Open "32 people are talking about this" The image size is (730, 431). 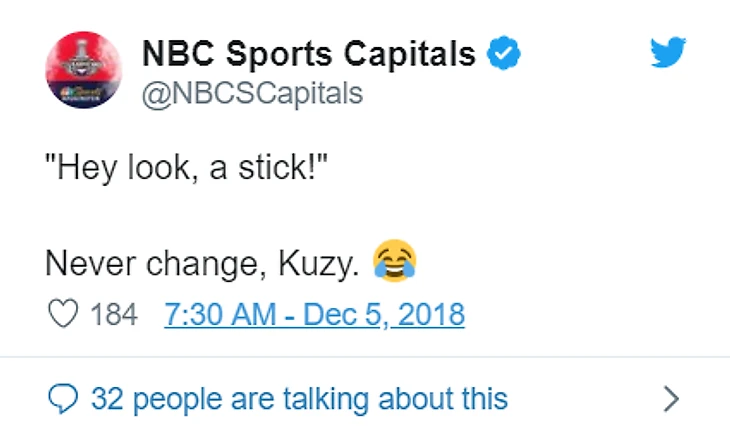(299, 399)
